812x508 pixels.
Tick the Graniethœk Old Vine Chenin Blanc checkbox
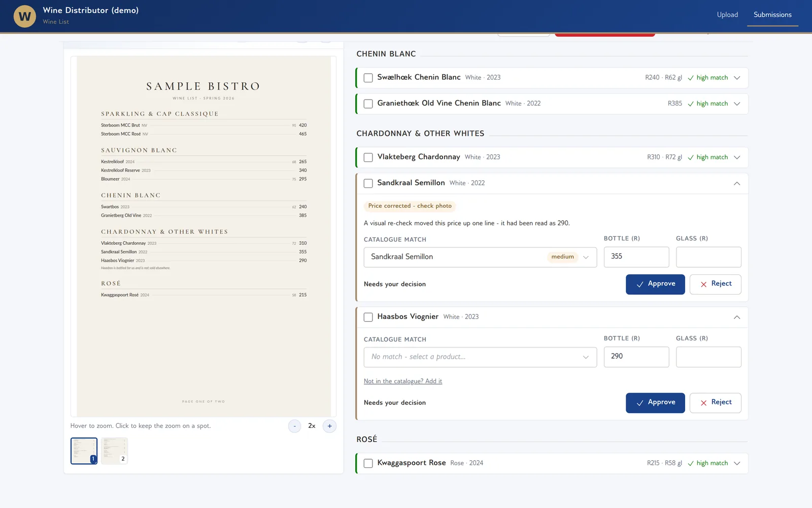368,104
